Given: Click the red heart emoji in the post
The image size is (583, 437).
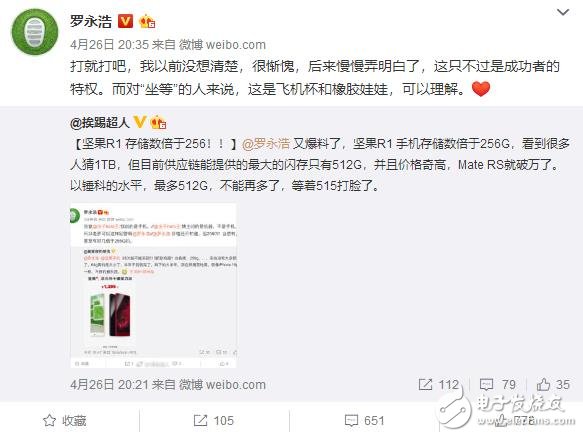Looking at the screenshot, I should click(x=480, y=89).
